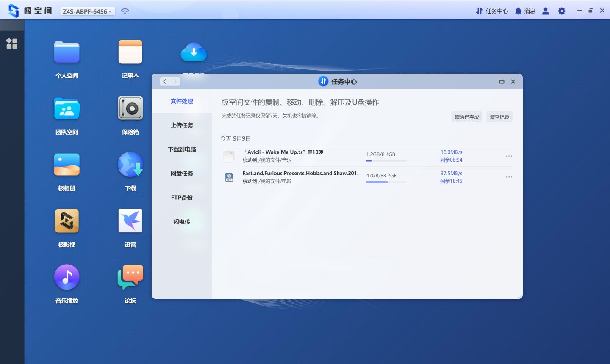Viewport: 610px width, 364px height.
Task: Click the 清除已完成 button
Action: (466, 116)
